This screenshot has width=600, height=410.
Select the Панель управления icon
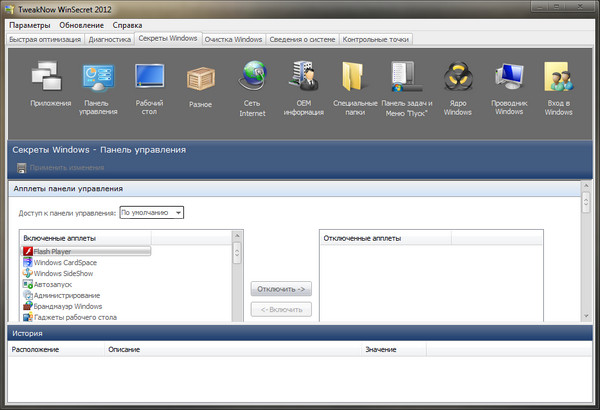tap(97, 79)
